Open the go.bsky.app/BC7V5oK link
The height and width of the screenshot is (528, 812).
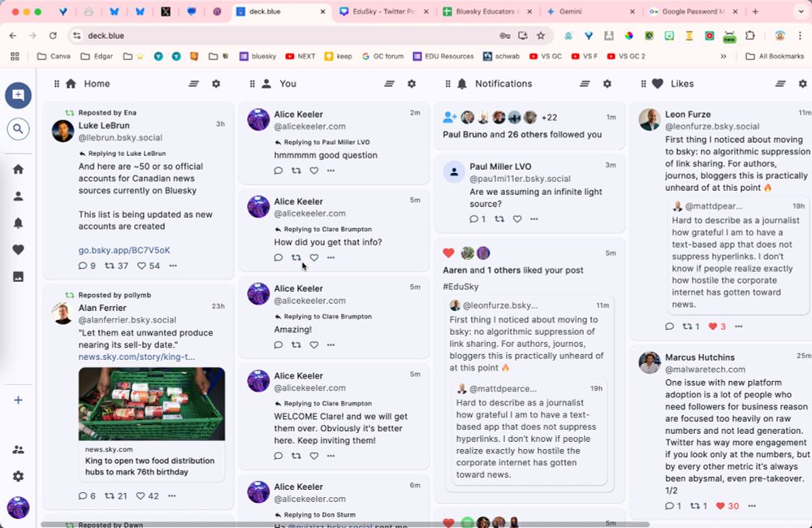124,250
